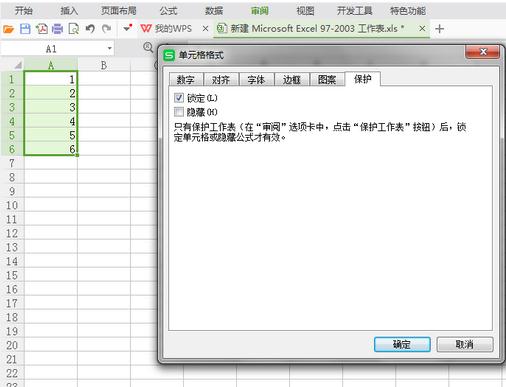Add a new document tab with plus
The image size is (506, 387).
coord(440,29)
